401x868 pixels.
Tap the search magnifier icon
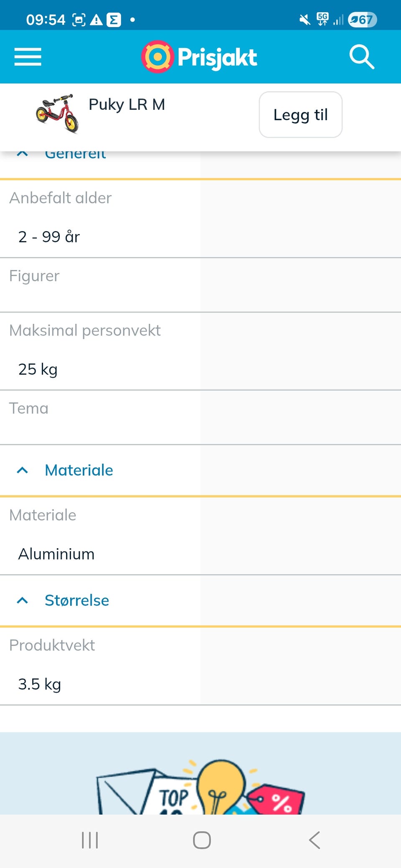click(361, 57)
